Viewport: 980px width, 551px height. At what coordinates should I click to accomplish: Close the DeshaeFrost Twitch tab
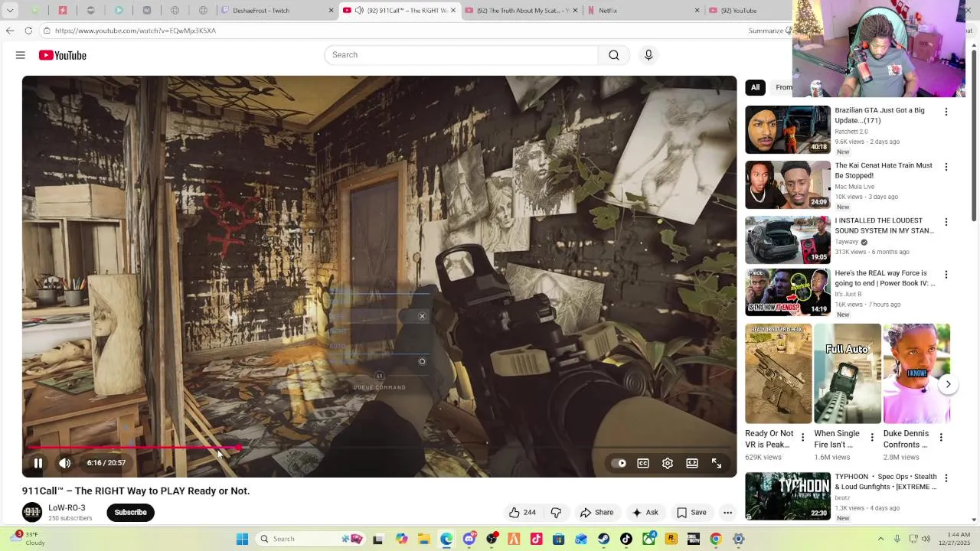pos(331,11)
